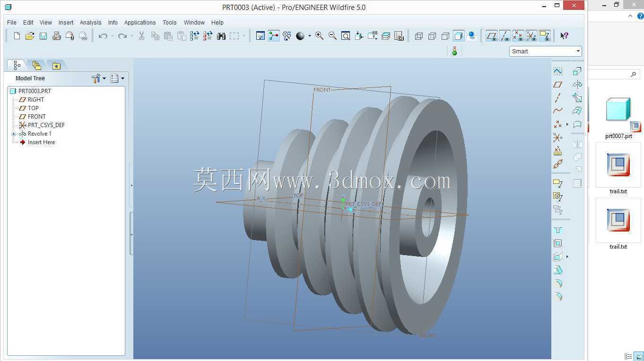Viewport: 644px width, 361px height.
Task: Select the Datum Curve tool
Action: (558, 111)
